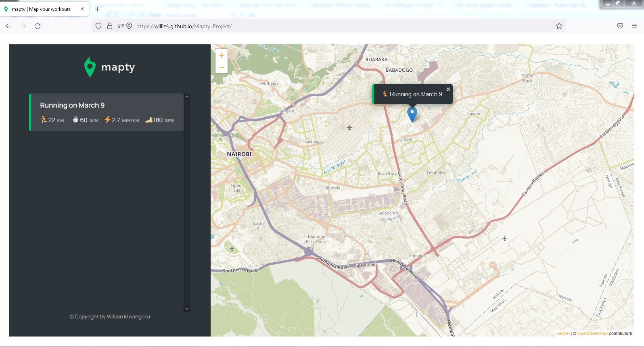Bookmark this page with the star
This screenshot has width=644, height=347.
pyautogui.click(x=559, y=26)
